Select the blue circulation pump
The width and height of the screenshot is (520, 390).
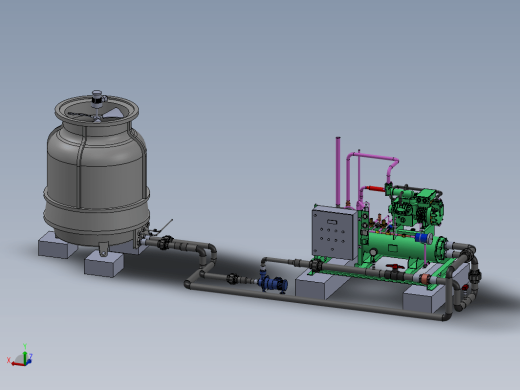click(273, 283)
